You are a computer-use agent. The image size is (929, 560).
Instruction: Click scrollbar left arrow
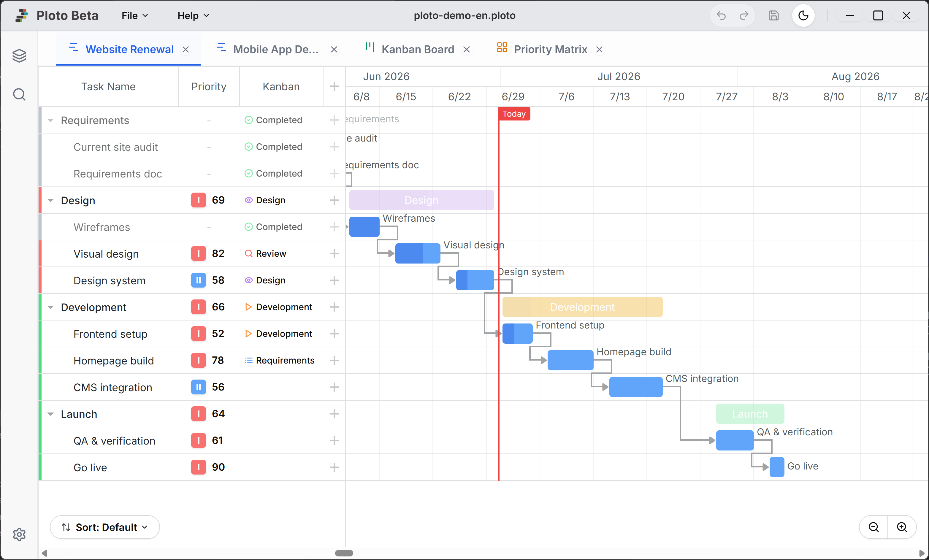point(45,553)
